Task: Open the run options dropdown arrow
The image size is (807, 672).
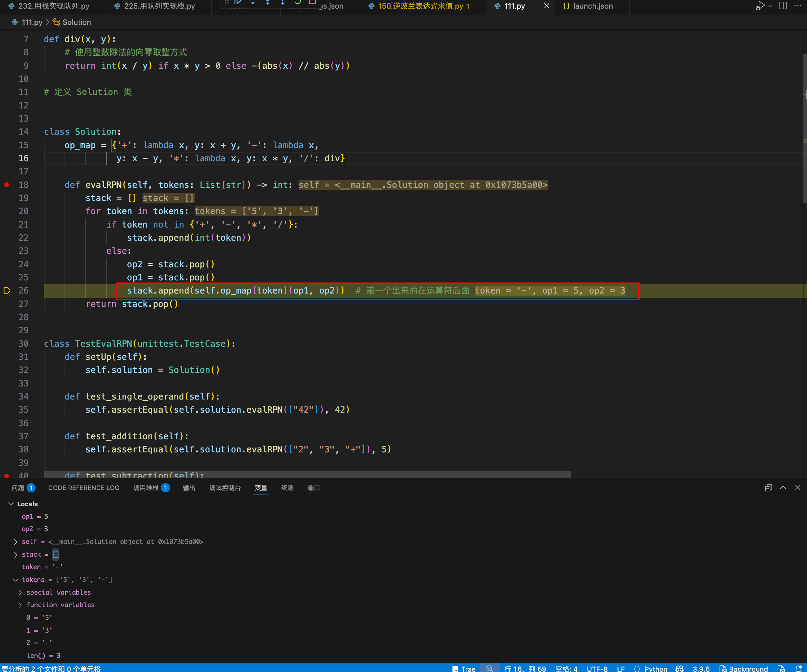Action: [770, 6]
